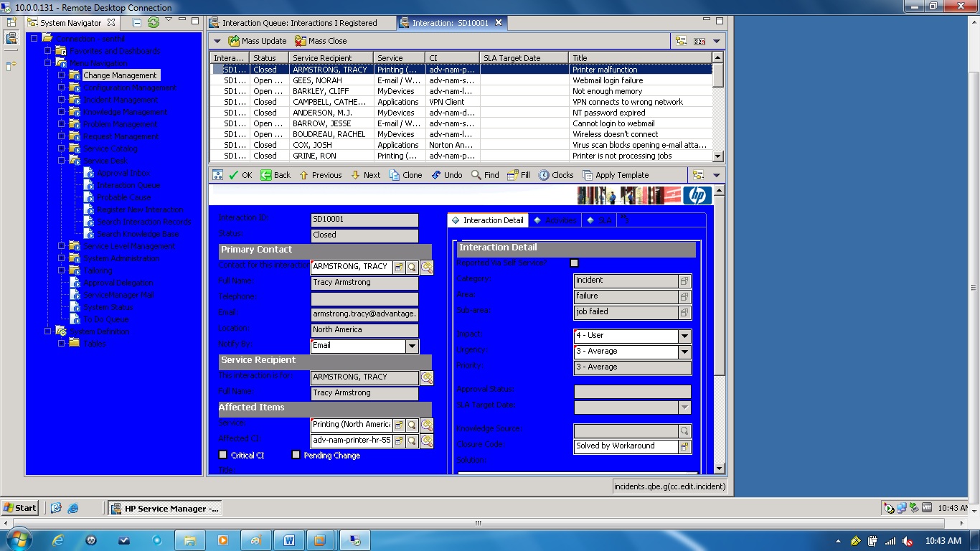Collapse the Connection - senthil tree node
The width and height of the screenshot is (980, 551).
pos(34,39)
